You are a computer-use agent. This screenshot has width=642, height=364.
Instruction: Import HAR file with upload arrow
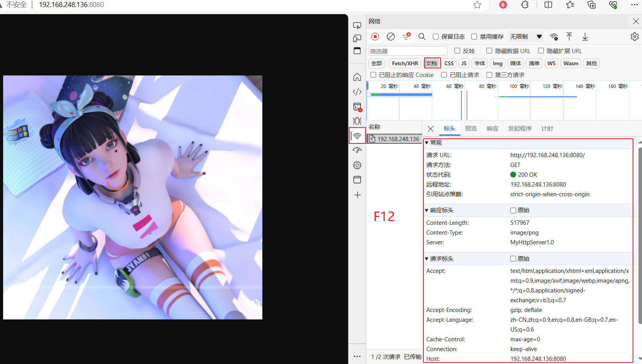coord(569,36)
